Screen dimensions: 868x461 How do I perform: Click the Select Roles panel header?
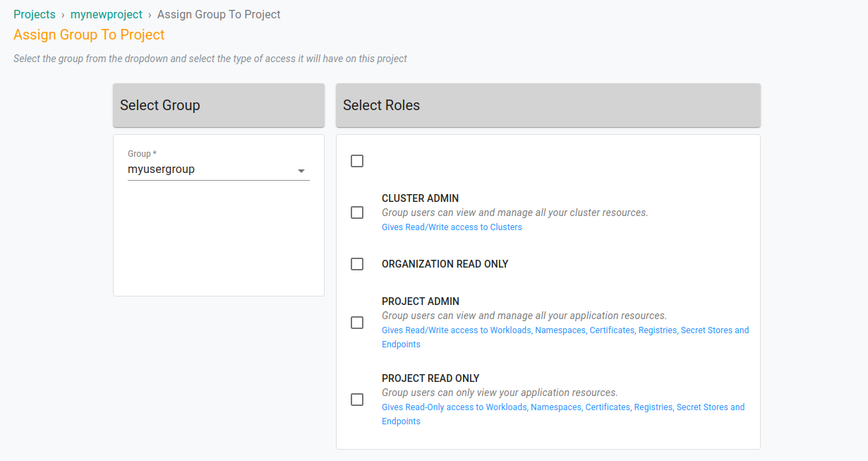pyautogui.click(x=548, y=105)
